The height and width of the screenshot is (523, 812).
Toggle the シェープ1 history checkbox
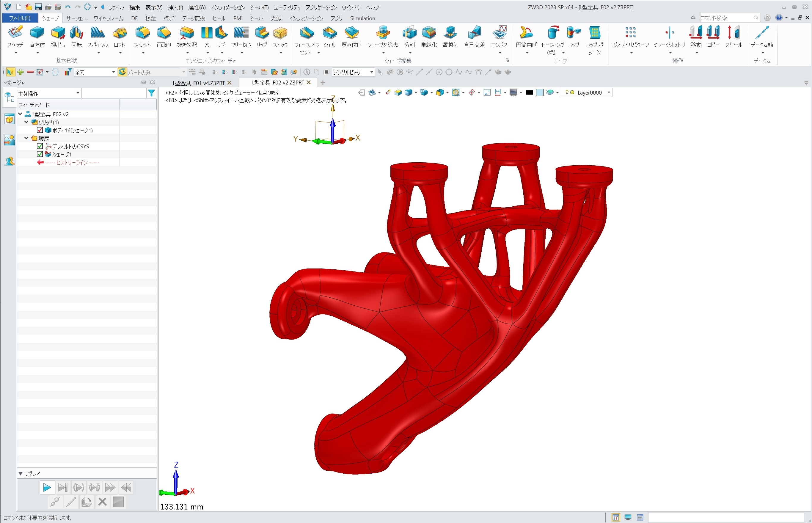[x=40, y=154]
